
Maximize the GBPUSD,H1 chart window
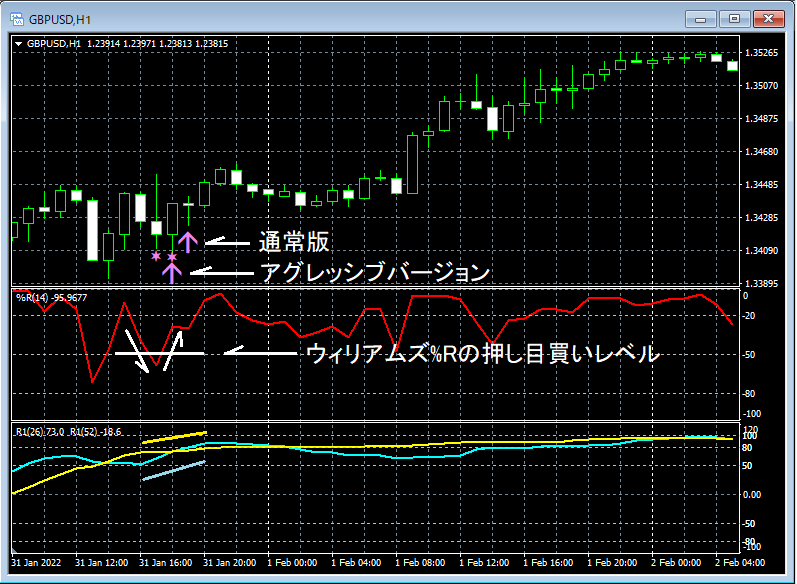click(734, 19)
